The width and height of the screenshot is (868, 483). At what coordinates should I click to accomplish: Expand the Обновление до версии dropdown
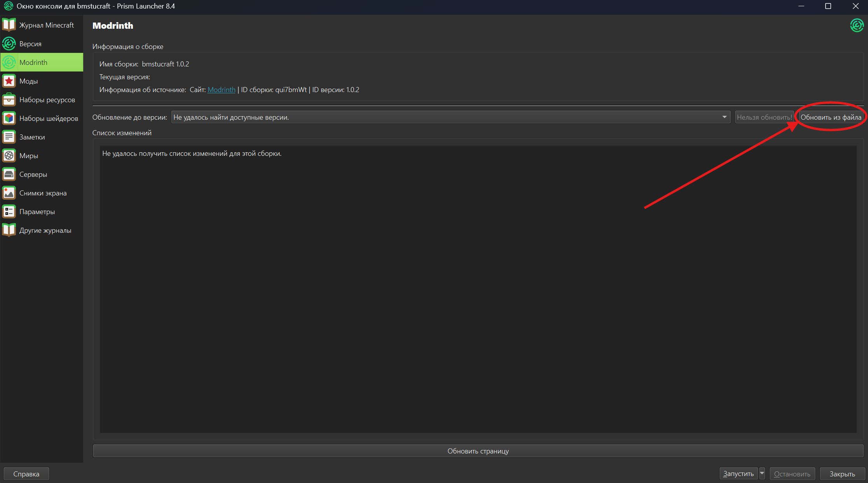724,117
